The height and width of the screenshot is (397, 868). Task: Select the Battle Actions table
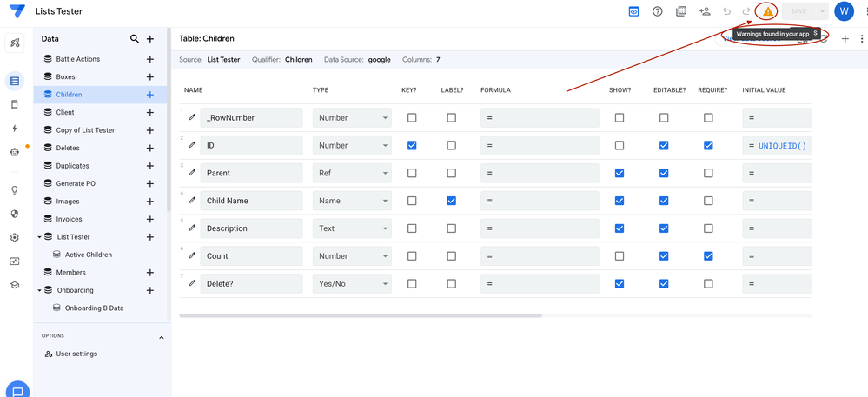pyautogui.click(x=78, y=59)
